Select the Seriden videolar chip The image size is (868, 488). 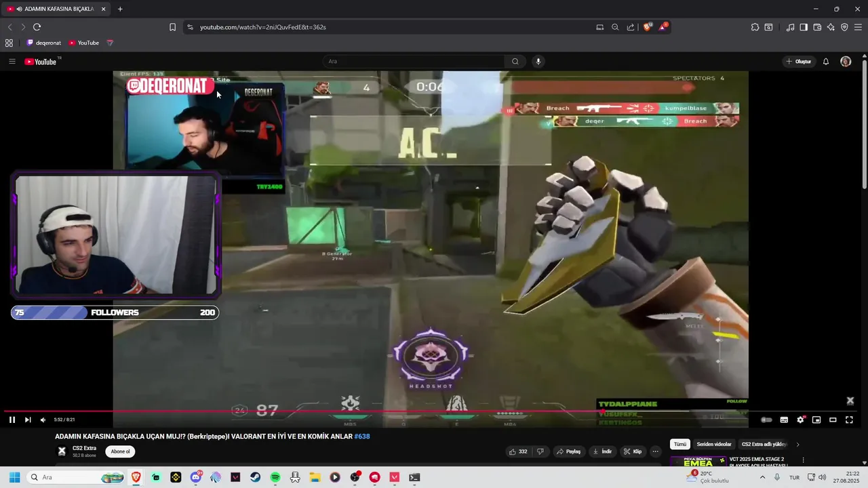tap(714, 445)
